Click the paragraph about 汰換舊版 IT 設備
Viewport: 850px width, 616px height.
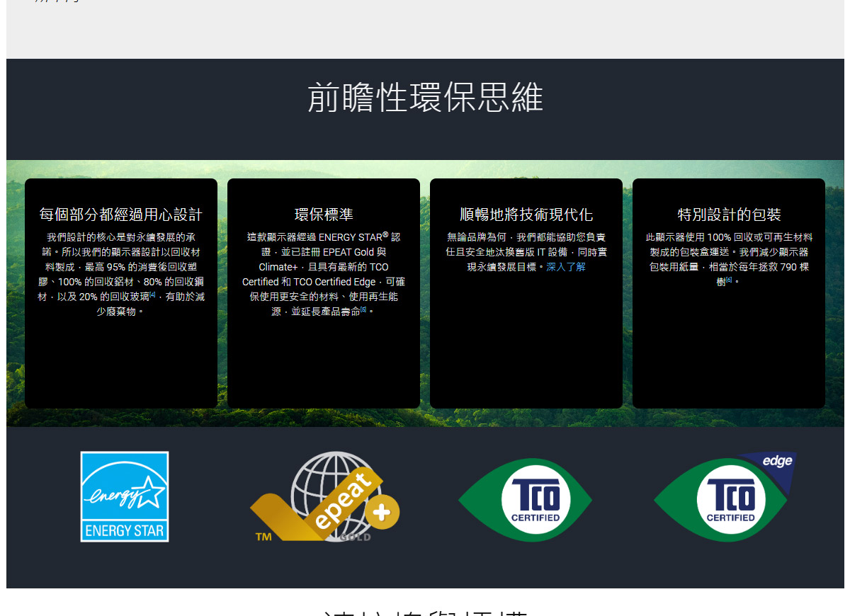tap(526, 252)
